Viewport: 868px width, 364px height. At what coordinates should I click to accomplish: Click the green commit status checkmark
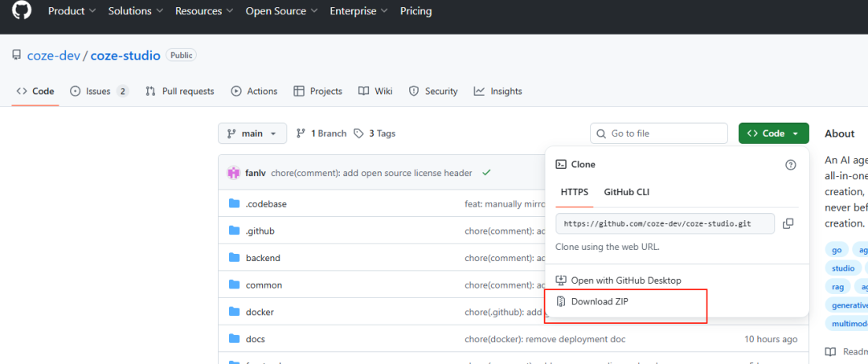coord(487,173)
